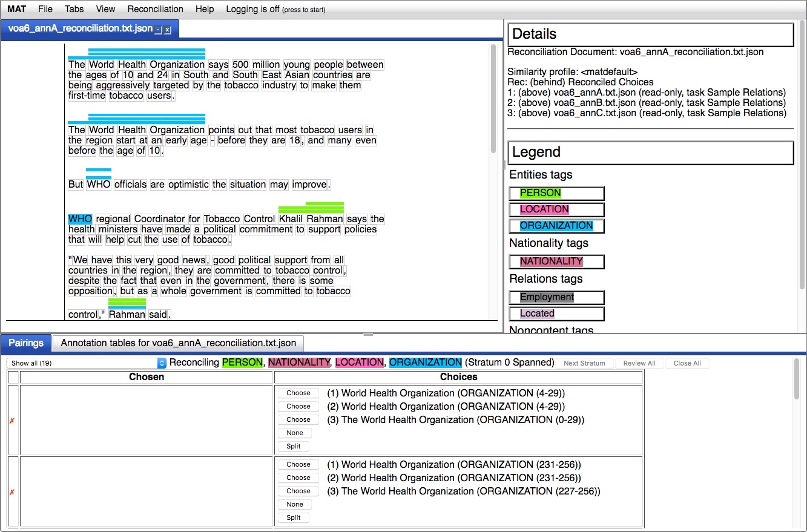Select the Located relation tag in legend
The height and width of the screenshot is (532, 807).
pos(557,314)
